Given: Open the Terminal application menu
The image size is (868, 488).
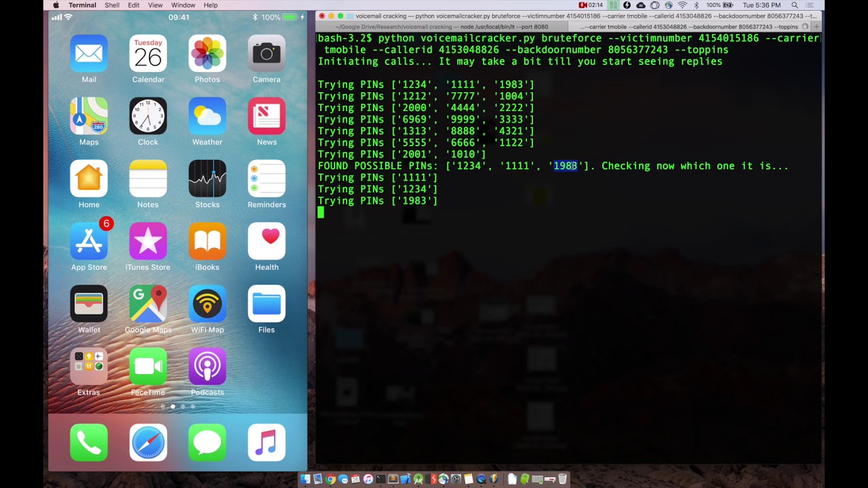Looking at the screenshot, I should point(82,5).
